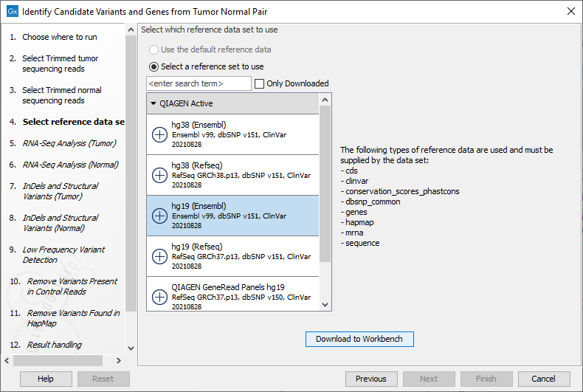Open step 10 Remove Variants Present in Control Reads
583x392 pixels.
point(72,286)
